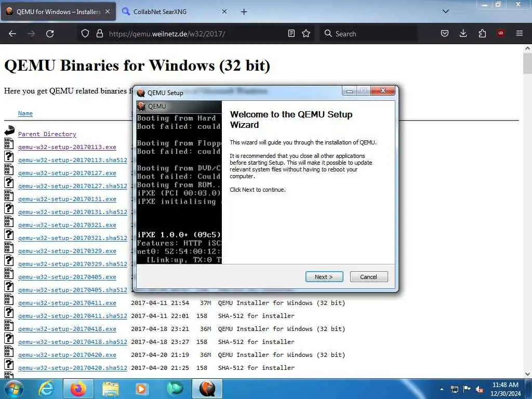Download qemu-w32-setup-20170131.exe
The width and height of the screenshot is (532, 399).
67,199
